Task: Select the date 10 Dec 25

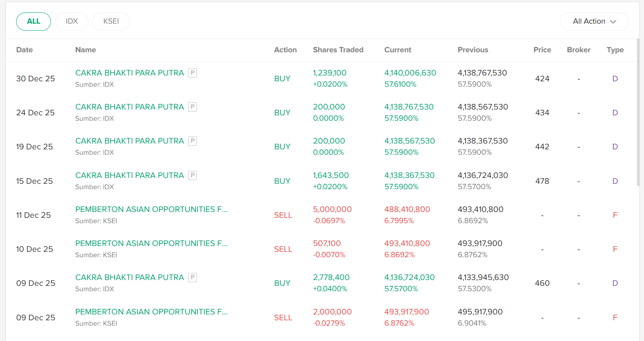Action: (x=35, y=249)
